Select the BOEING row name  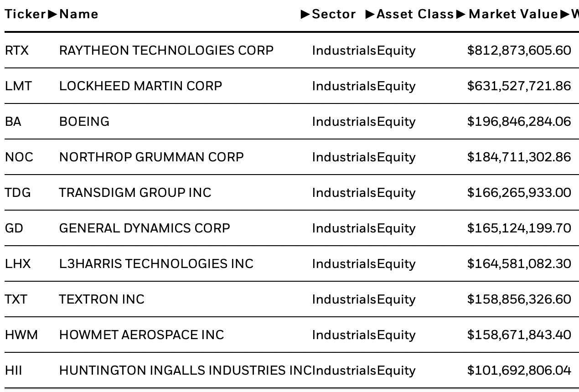(84, 121)
